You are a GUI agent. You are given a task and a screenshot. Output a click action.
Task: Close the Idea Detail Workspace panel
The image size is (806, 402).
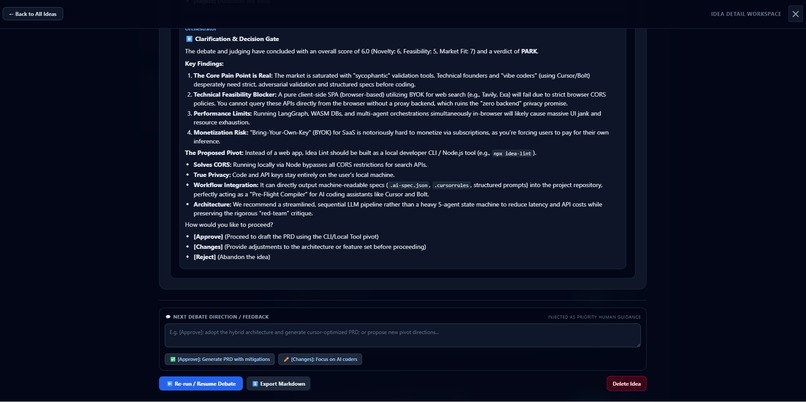coord(795,14)
